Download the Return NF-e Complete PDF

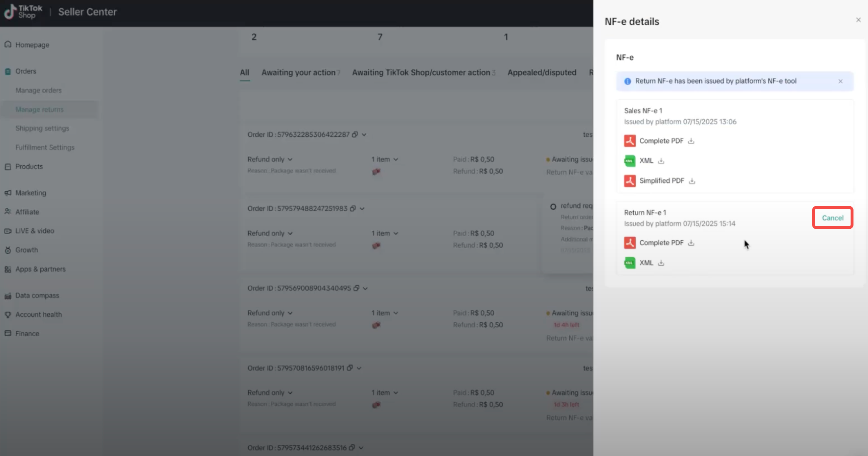(x=691, y=243)
